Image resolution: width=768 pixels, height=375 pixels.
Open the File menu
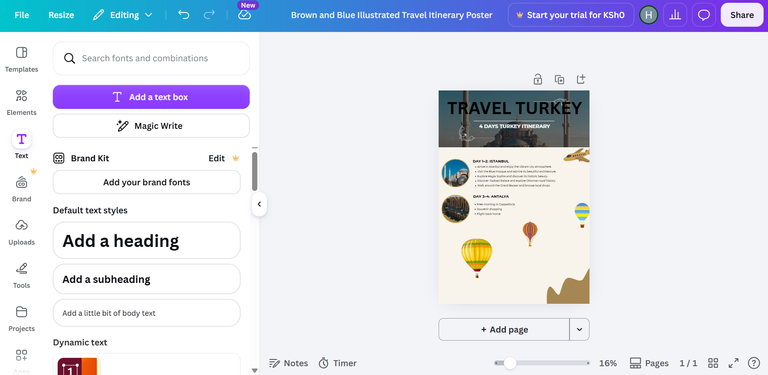(22, 15)
